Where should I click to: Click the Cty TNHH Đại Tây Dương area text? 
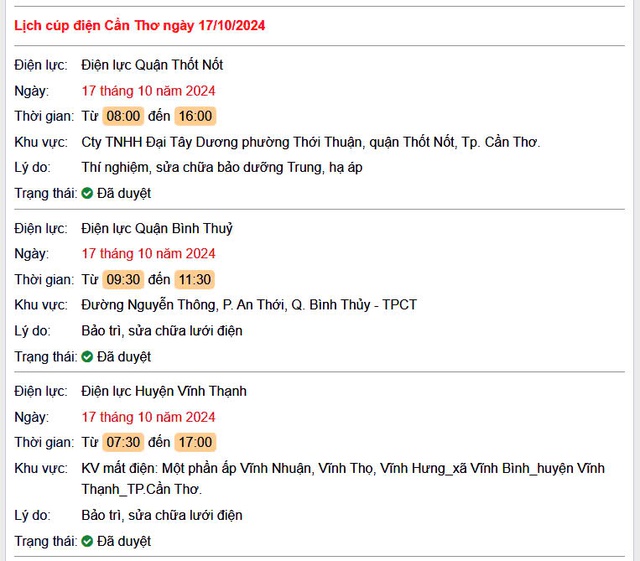pos(311,142)
